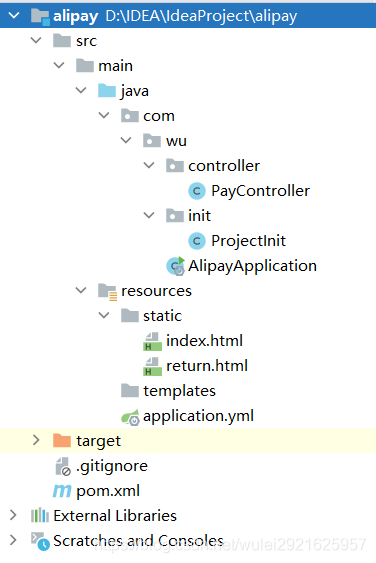The width and height of the screenshot is (376, 563).
Task: Collapse the controller package
Action: click(149, 165)
